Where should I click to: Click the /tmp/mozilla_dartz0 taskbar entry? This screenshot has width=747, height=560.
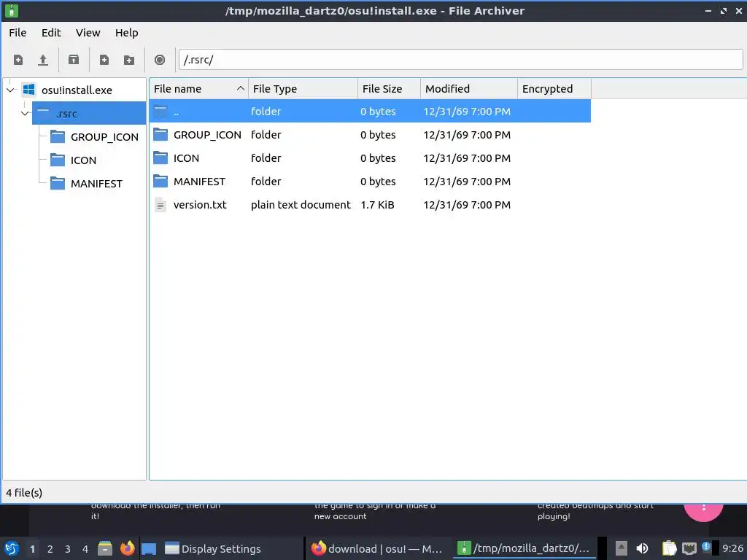click(x=523, y=549)
